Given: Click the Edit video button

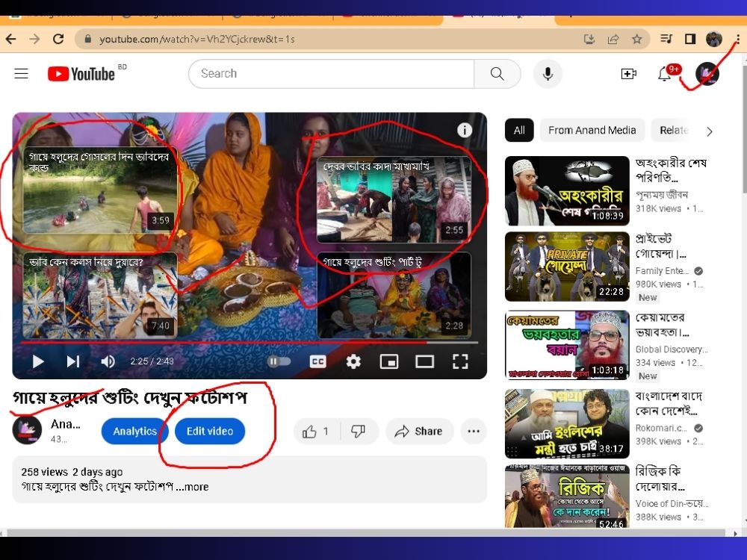Looking at the screenshot, I should 210,431.
